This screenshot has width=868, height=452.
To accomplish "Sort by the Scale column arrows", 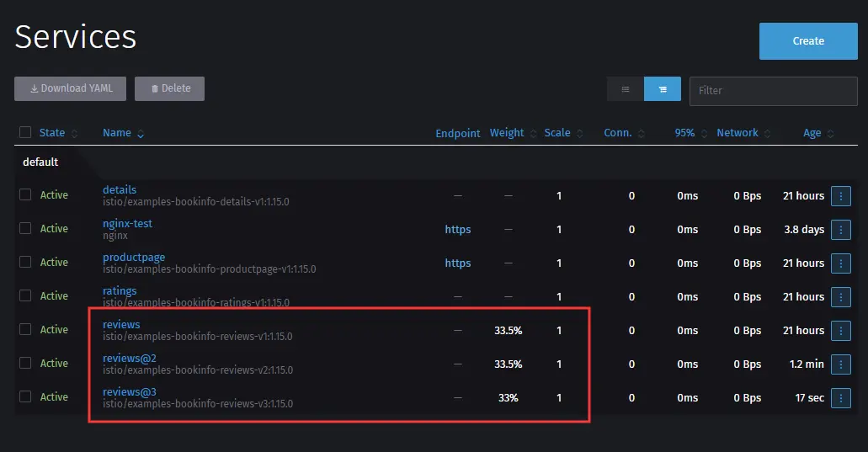I will pyautogui.click(x=579, y=133).
